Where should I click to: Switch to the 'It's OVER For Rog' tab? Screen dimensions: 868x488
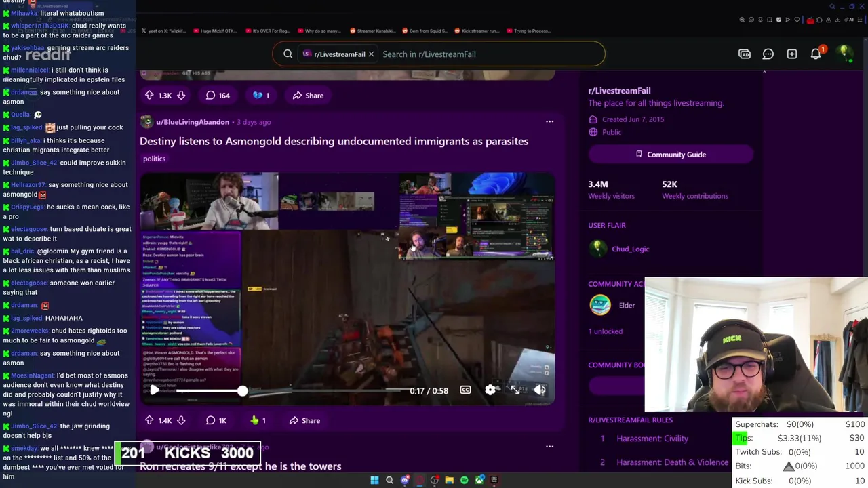(268, 30)
